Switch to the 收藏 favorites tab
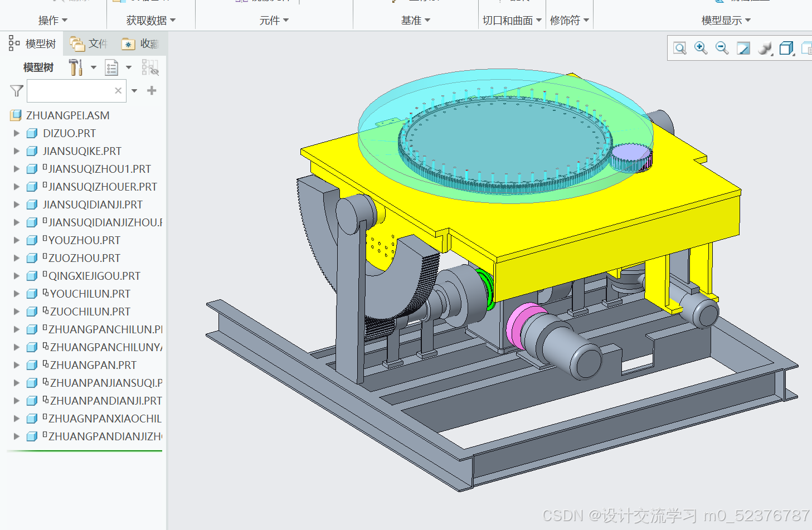This screenshot has width=812, height=530. click(140, 43)
